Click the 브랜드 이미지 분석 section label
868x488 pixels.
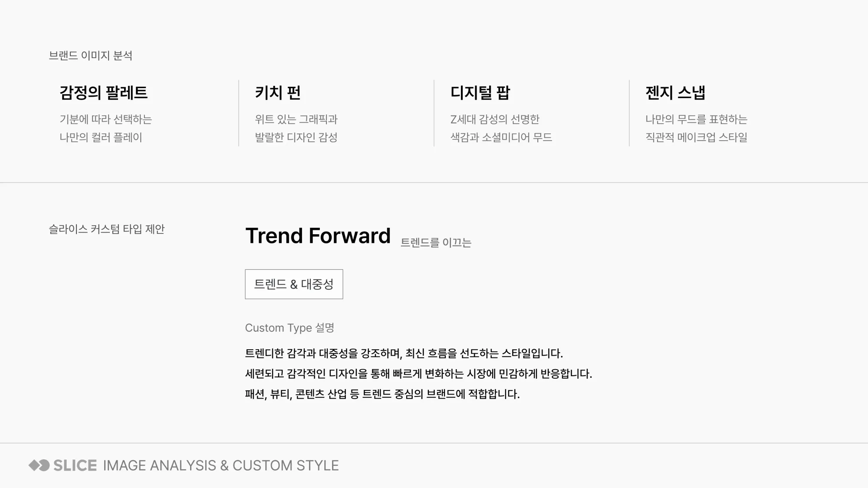(91, 56)
